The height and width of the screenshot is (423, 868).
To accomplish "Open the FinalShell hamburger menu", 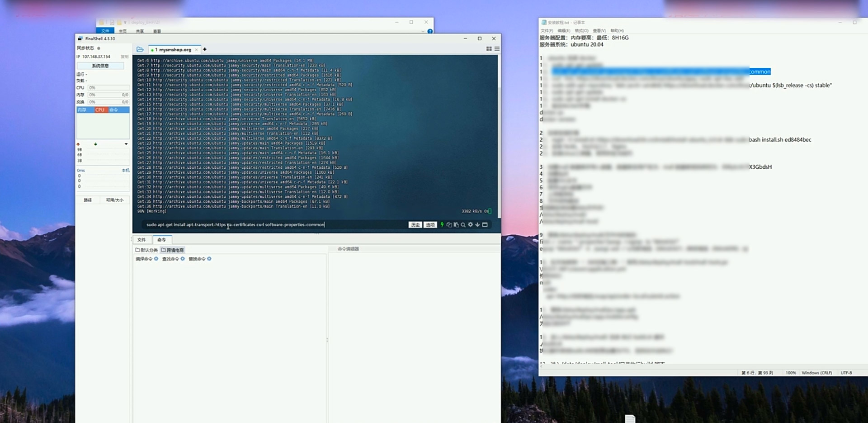I will (497, 49).
